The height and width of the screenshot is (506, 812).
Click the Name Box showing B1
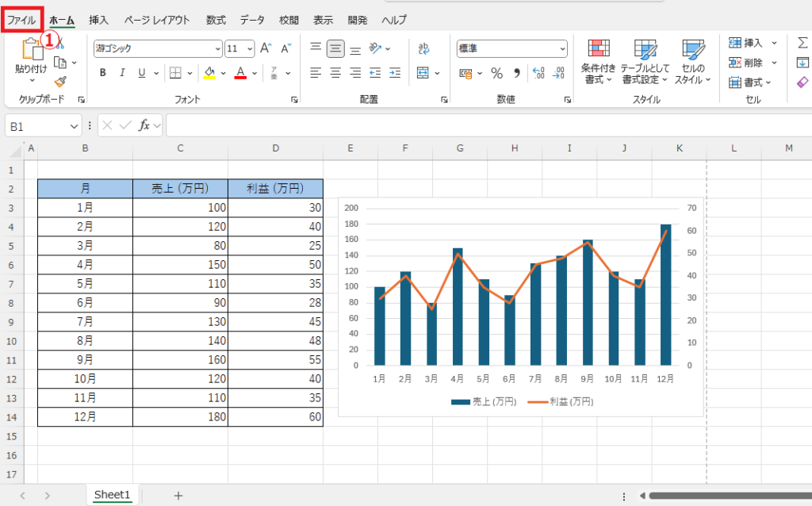43,126
